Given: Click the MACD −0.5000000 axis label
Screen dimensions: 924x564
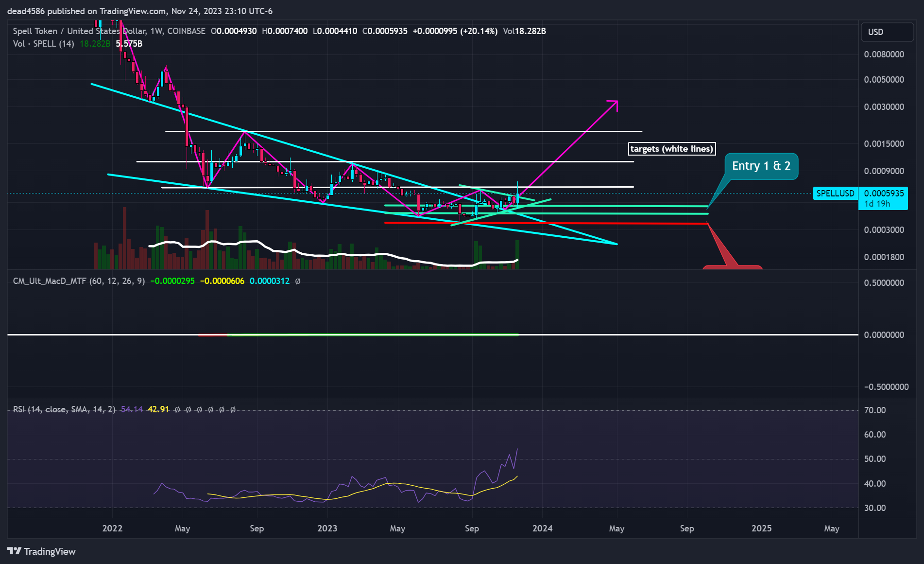Looking at the screenshot, I should point(886,387).
